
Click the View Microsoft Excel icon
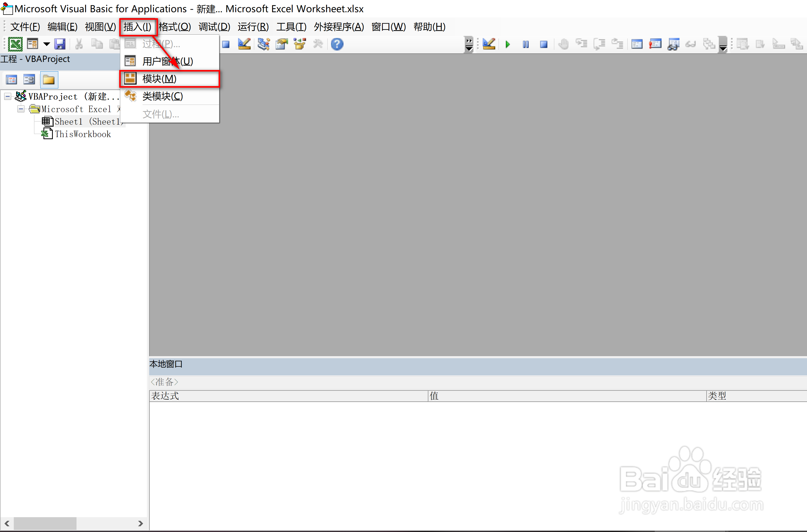click(15, 44)
